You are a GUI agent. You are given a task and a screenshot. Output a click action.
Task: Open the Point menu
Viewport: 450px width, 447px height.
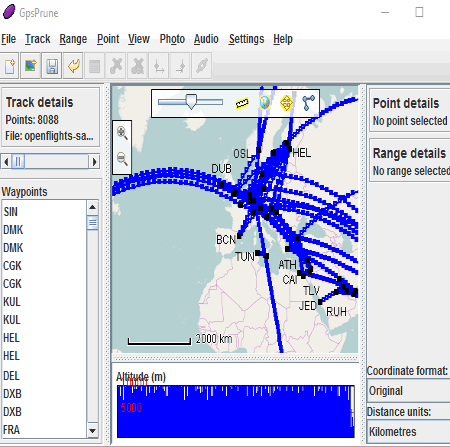[x=108, y=39]
